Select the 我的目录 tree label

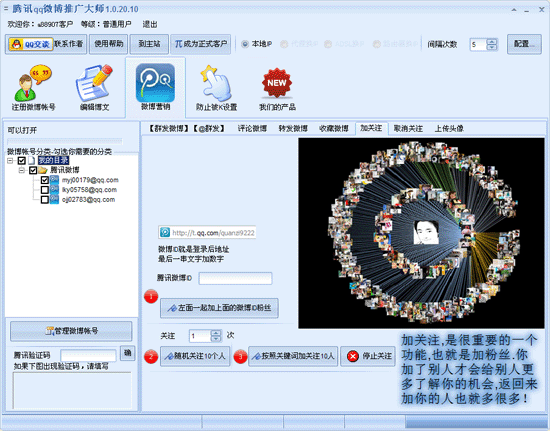click(x=53, y=161)
